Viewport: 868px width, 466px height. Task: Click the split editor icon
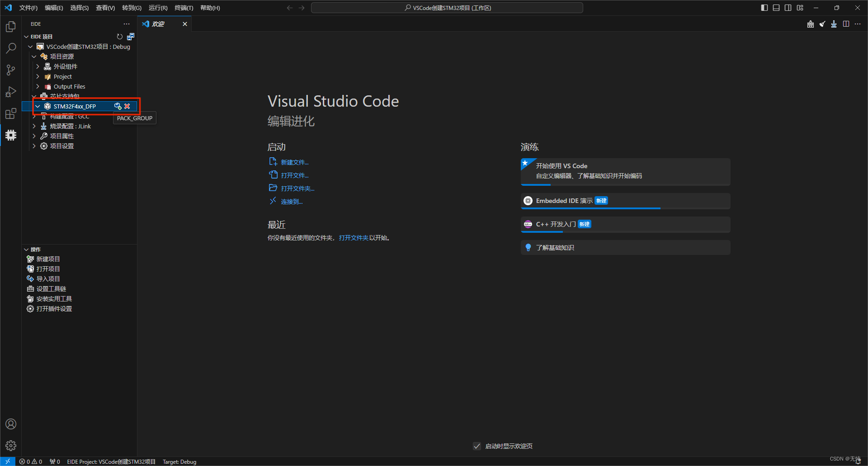846,24
